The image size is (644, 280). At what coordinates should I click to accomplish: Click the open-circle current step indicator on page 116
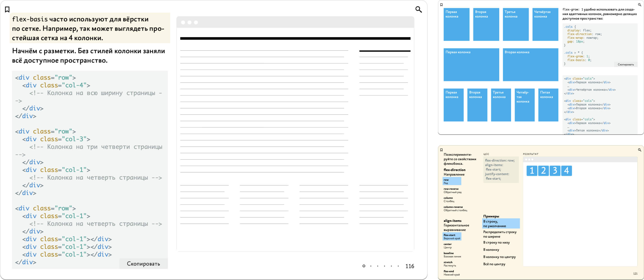[x=364, y=266]
